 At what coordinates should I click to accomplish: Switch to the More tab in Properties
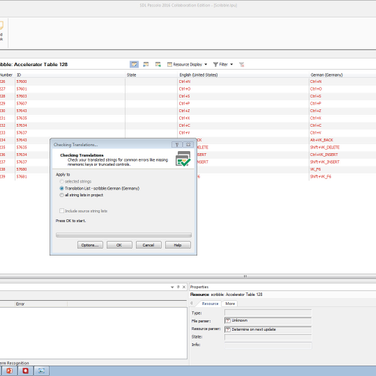coord(230,303)
